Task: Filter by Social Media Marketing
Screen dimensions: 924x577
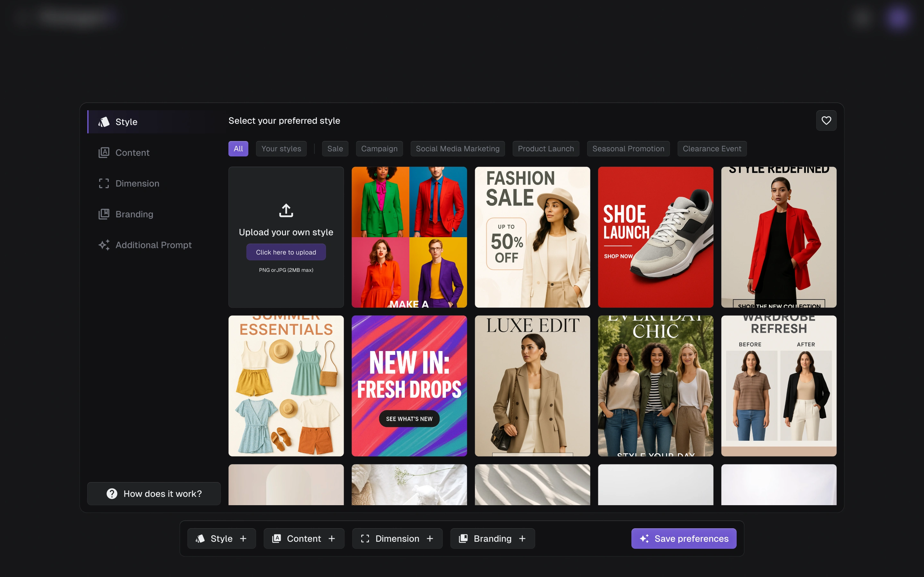Action: [x=458, y=149]
